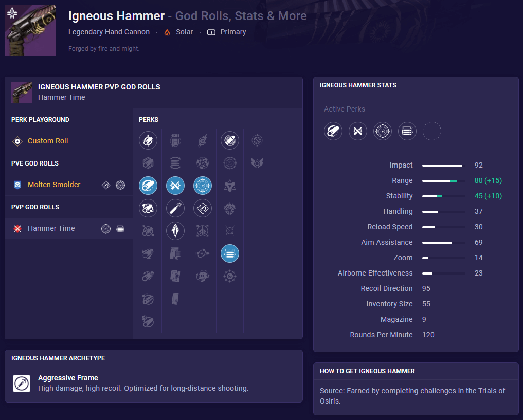Image resolution: width=523 pixels, height=420 pixels.
Task: Deselect the highlighted magazine perk in the fourth column
Action: coord(229,253)
